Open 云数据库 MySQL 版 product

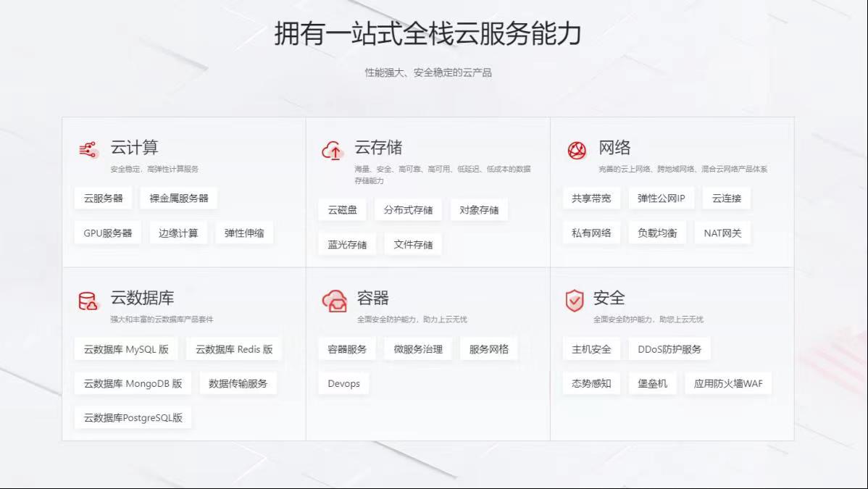(126, 349)
